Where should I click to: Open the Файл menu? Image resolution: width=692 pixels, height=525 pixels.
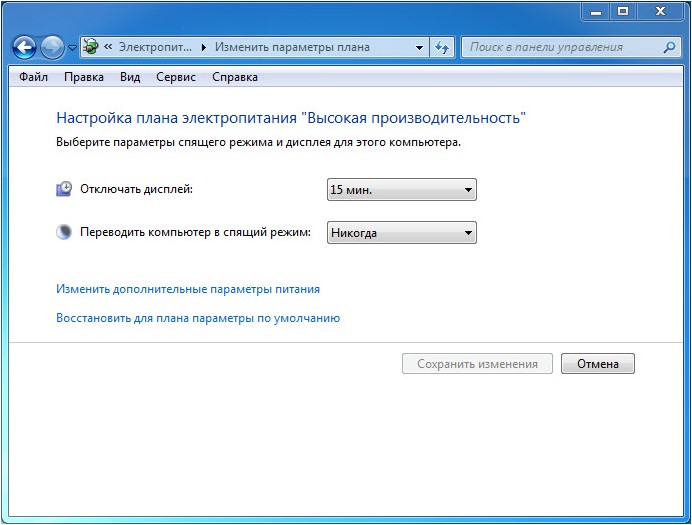[x=34, y=77]
